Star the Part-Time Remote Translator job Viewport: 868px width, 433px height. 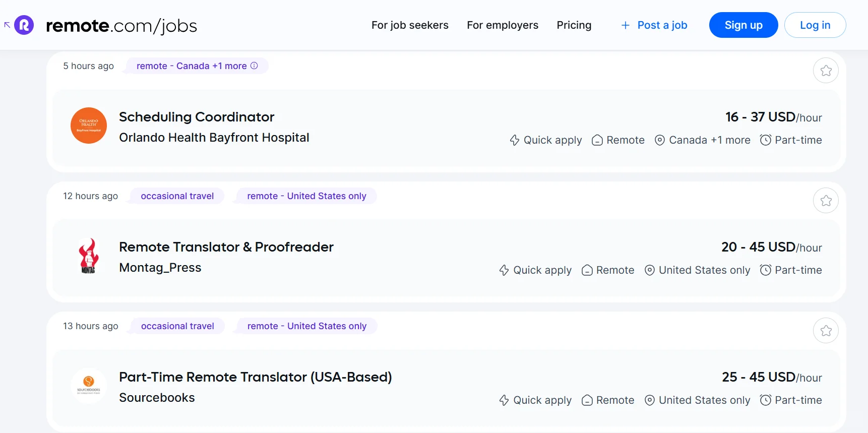tap(826, 331)
